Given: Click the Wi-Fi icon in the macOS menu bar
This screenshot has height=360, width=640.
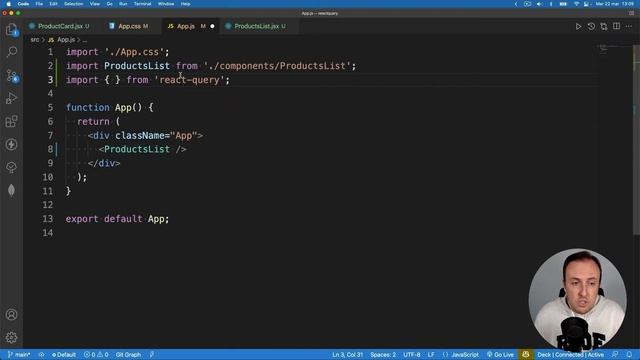Looking at the screenshot, I should tap(576, 4).
